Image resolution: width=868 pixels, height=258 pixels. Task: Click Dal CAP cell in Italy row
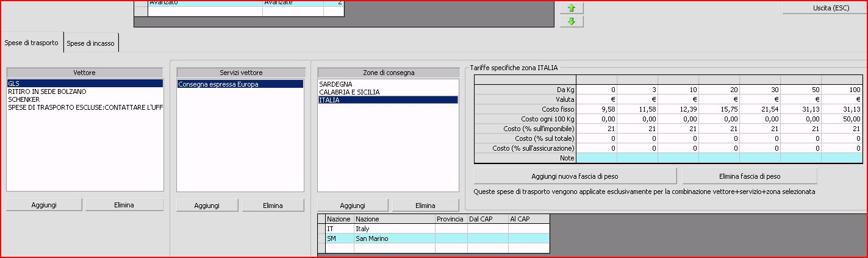[x=488, y=229]
